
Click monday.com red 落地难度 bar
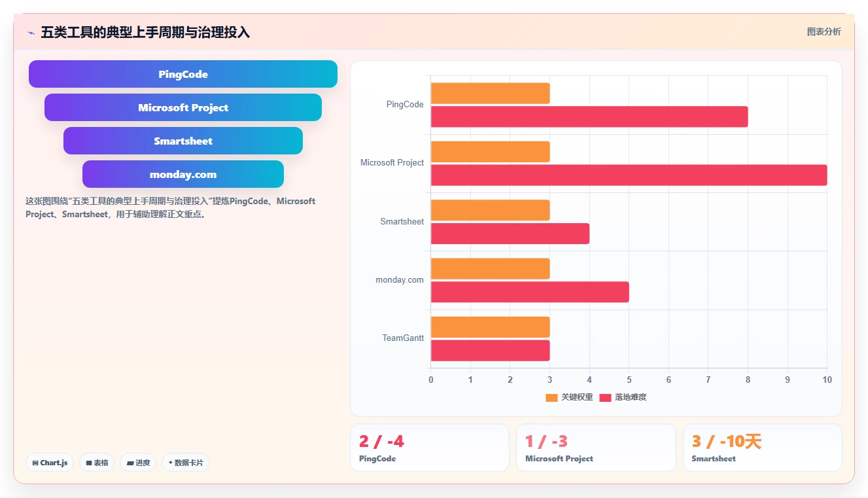point(530,292)
